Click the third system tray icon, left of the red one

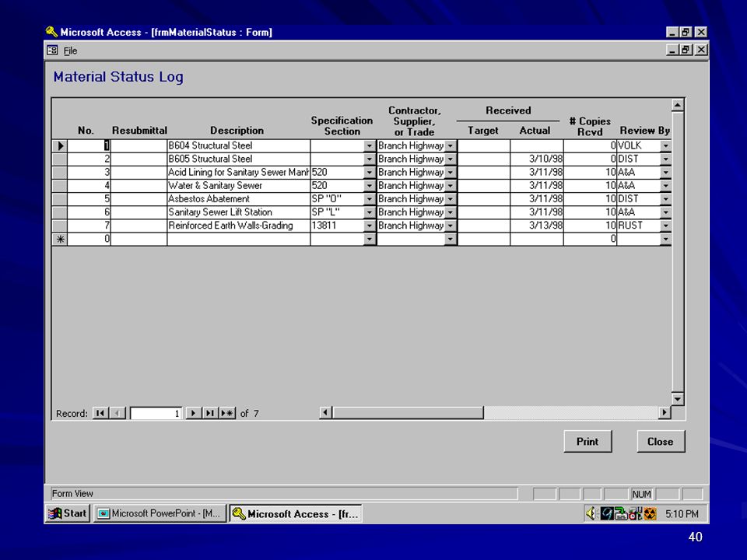tap(621, 513)
